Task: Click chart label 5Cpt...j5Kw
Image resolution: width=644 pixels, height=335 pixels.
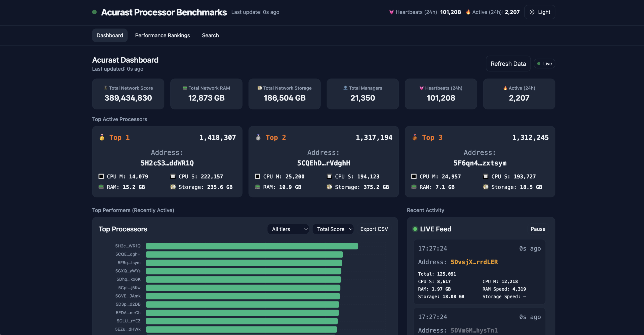Action: coord(129,287)
